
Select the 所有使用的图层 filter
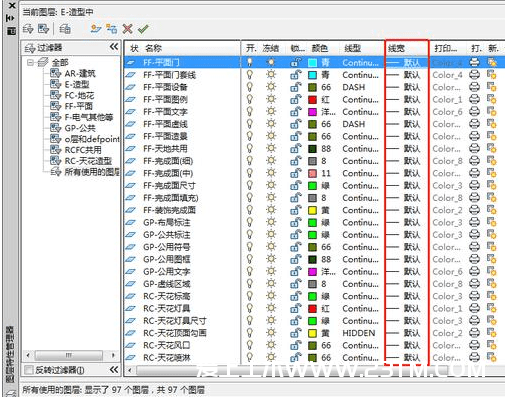(x=92, y=172)
